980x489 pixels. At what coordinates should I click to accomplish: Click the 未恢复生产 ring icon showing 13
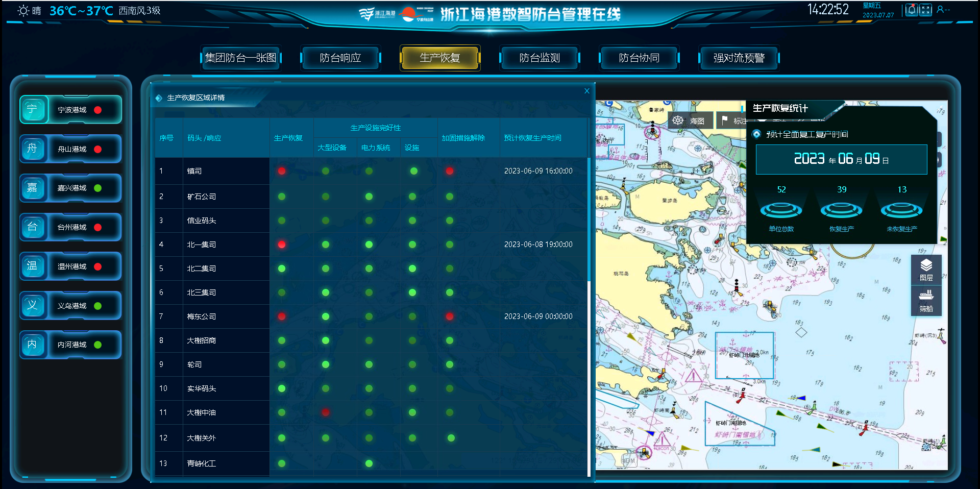[x=901, y=210]
